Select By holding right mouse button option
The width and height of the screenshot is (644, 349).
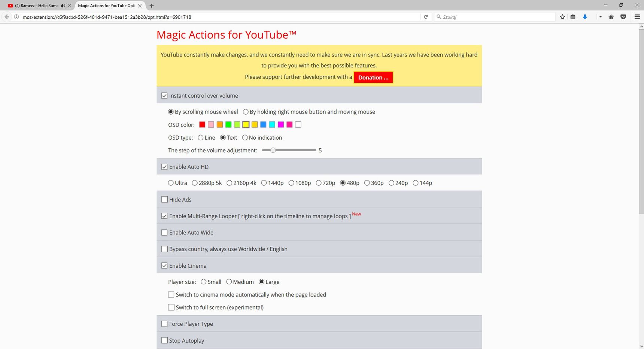click(x=246, y=112)
